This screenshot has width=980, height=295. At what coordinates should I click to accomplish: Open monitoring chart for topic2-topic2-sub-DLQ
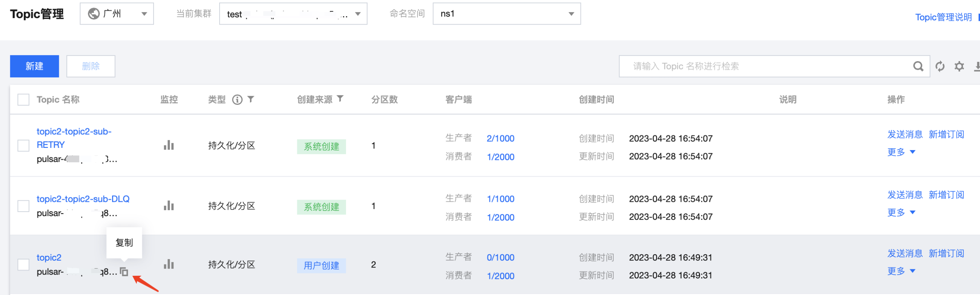pos(169,206)
